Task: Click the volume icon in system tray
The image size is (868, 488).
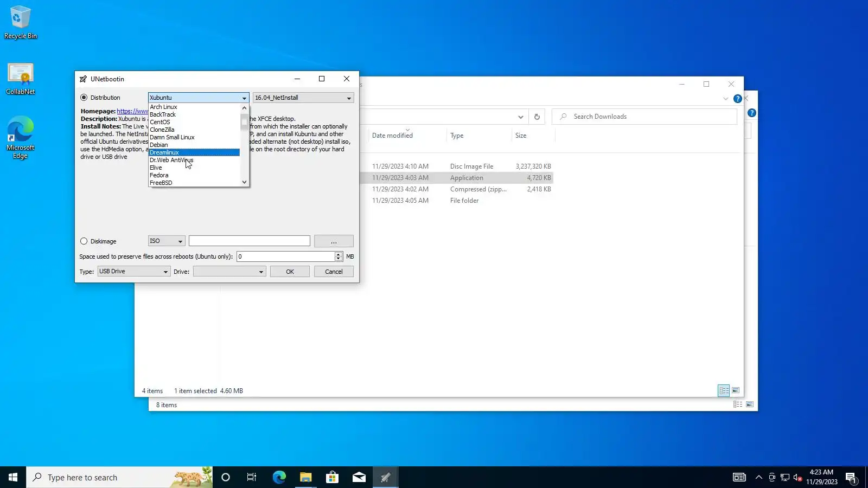Action: click(797, 477)
